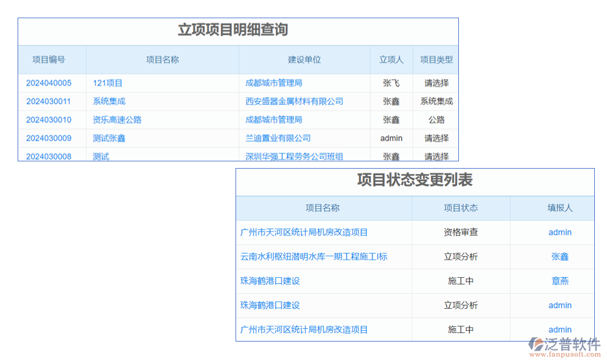
Task: Sort by 项目编号 column header
Action: click(49, 59)
